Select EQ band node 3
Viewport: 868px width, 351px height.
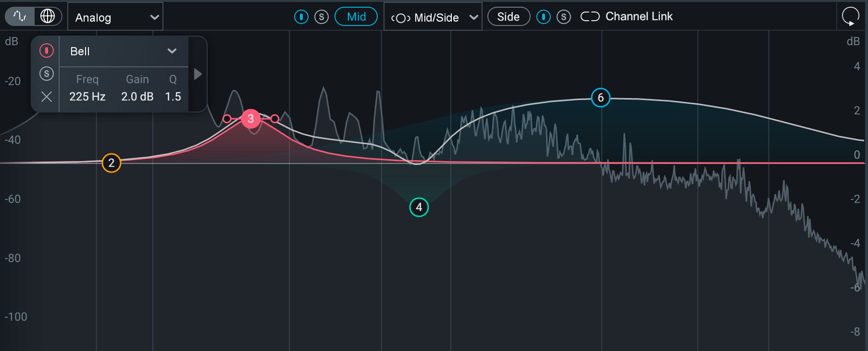tap(251, 119)
